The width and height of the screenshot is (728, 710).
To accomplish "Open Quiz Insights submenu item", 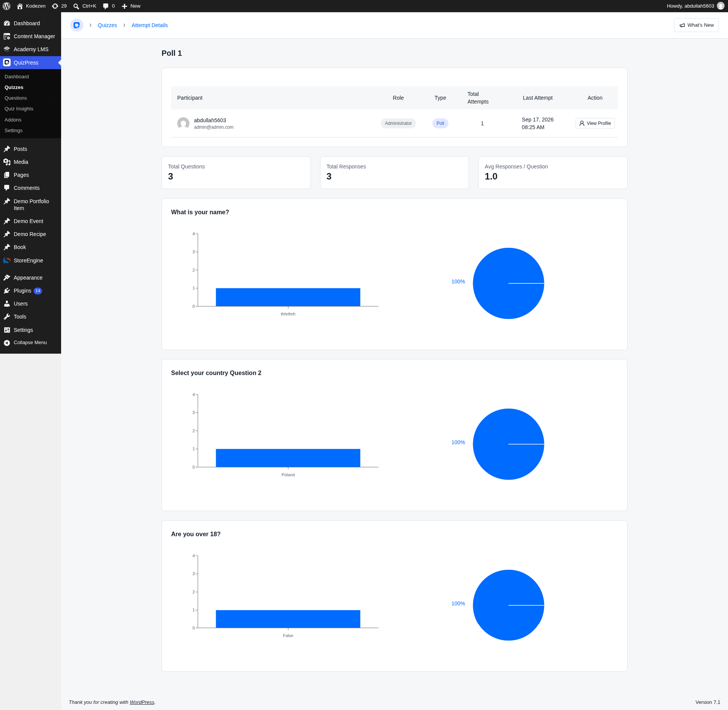I will 19,109.
